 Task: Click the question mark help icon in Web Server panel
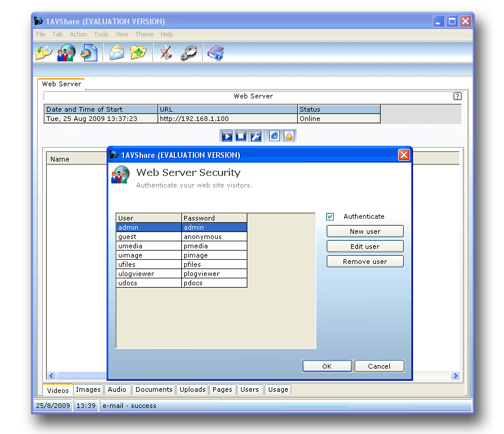(x=458, y=96)
